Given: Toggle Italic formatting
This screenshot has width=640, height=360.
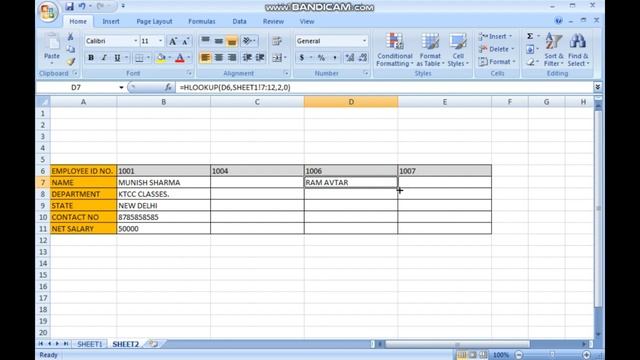Looking at the screenshot, I should 104,58.
